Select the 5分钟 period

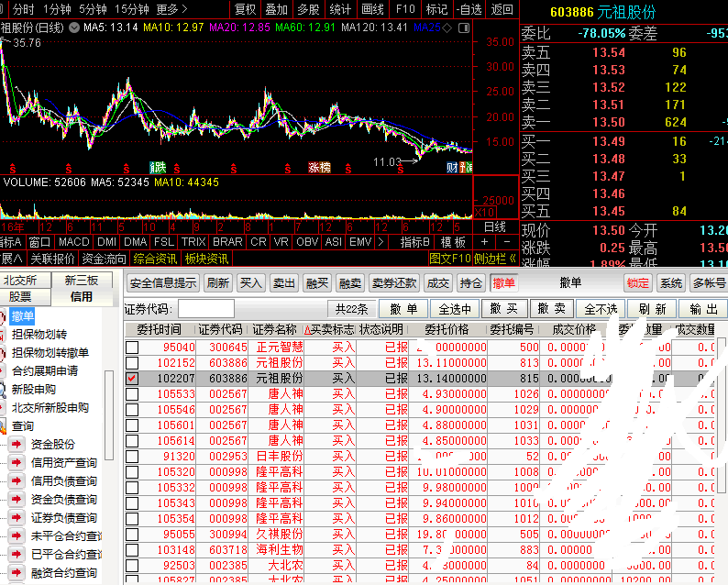[x=93, y=9]
